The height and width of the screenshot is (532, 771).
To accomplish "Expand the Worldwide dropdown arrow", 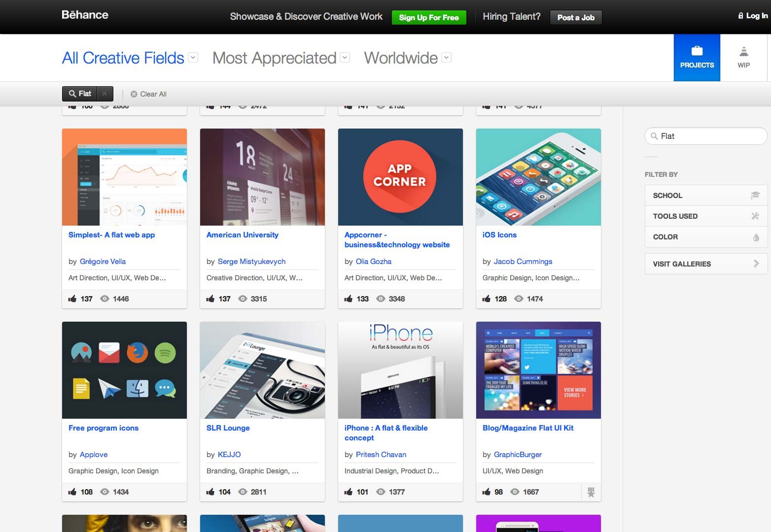I will 446,58.
